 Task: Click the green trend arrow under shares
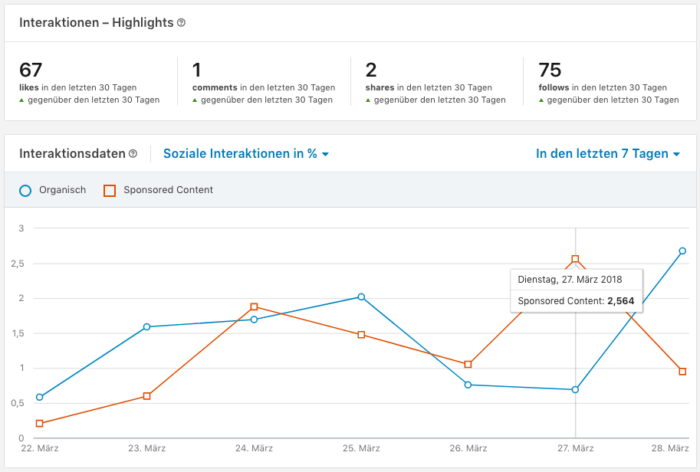[368, 100]
